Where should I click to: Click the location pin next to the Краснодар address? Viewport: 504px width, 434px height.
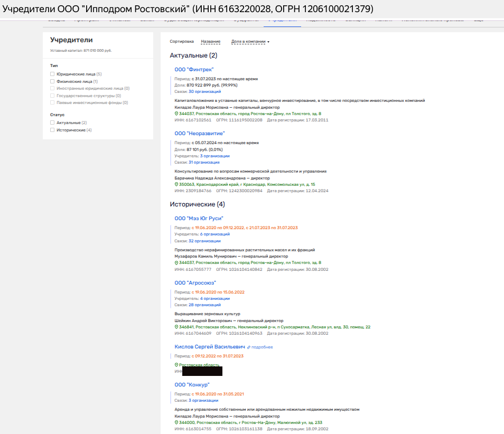pyautogui.click(x=176, y=184)
